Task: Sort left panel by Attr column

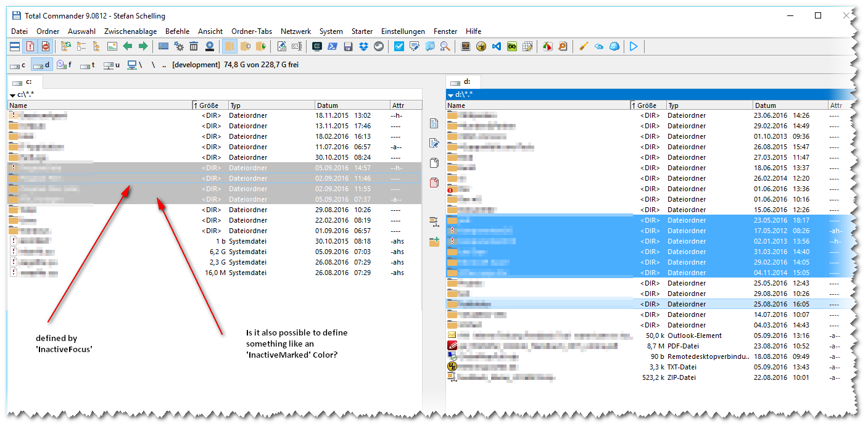Action: [405, 105]
